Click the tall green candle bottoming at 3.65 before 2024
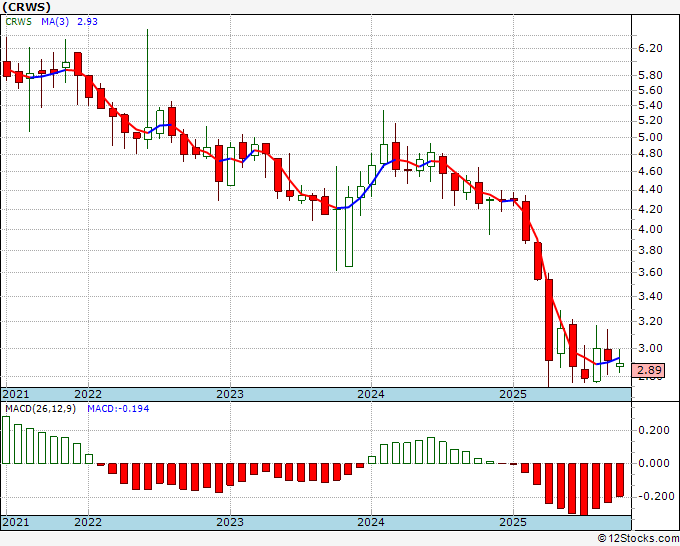The width and height of the screenshot is (680, 546). (349, 232)
